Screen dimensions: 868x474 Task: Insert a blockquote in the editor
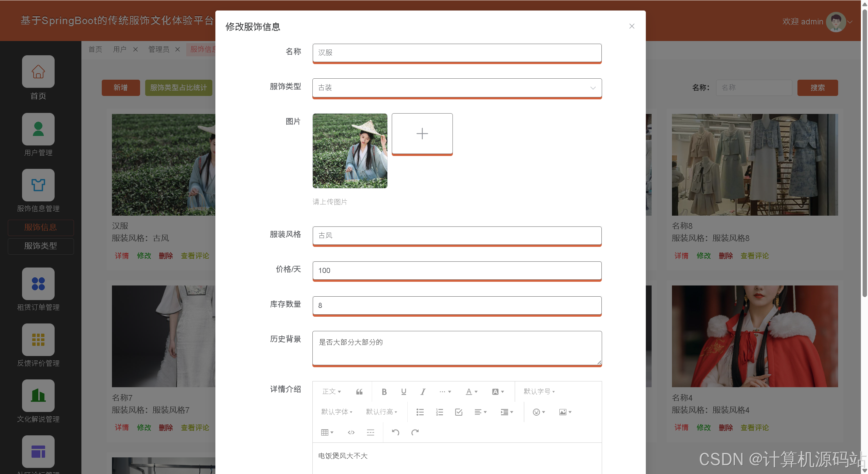click(359, 392)
